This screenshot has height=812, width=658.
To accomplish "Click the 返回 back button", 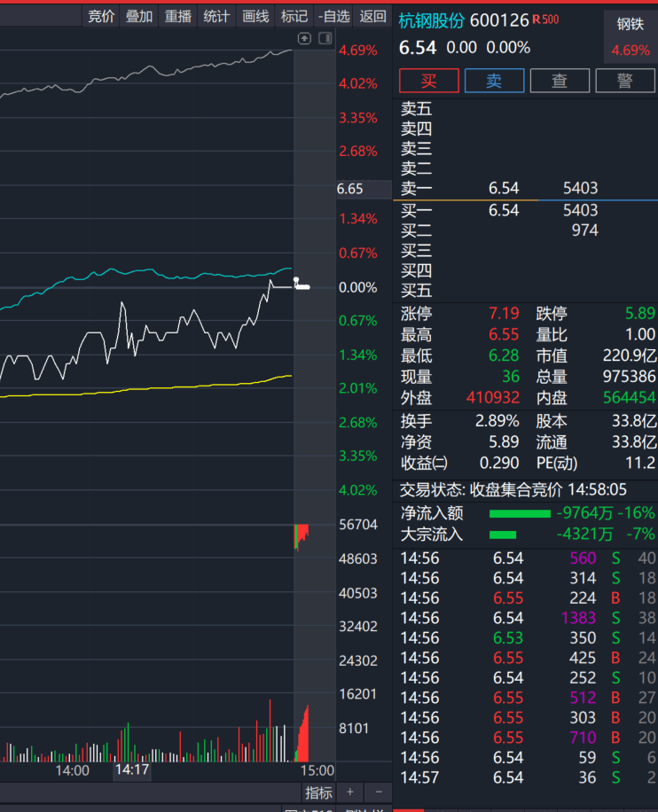I will (x=373, y=17).
